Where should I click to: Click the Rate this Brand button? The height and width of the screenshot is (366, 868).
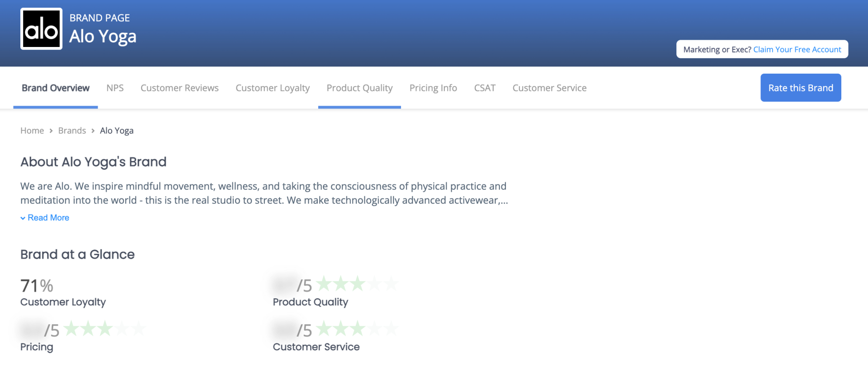pyautogui.click(x=801, y=88)
